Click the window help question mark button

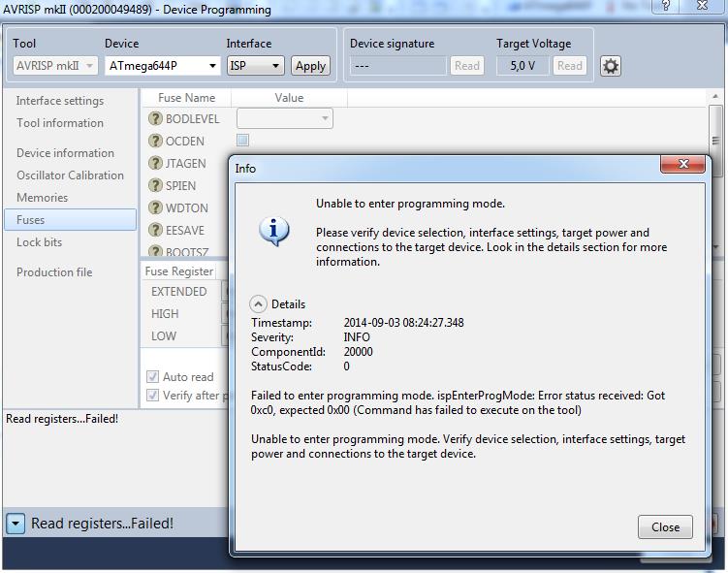[x=666, y=6]
